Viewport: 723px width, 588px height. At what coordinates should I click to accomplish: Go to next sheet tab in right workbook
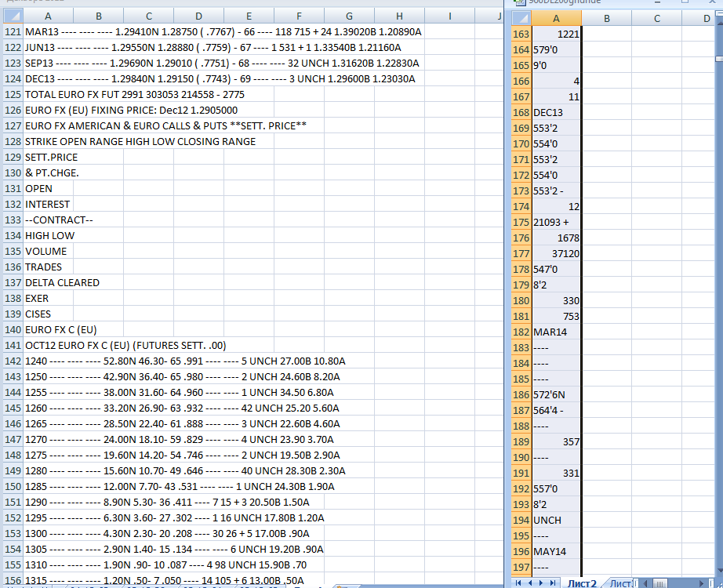pos(541,583)
